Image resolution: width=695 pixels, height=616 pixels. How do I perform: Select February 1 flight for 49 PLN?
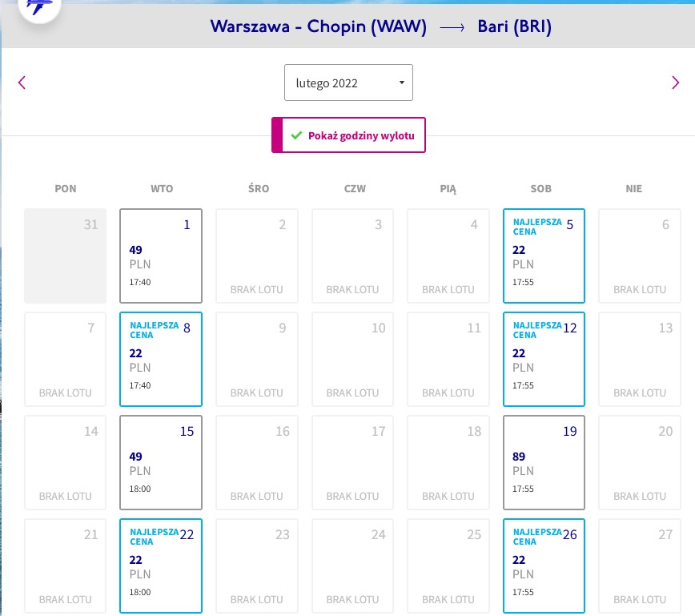coord(161,256)
